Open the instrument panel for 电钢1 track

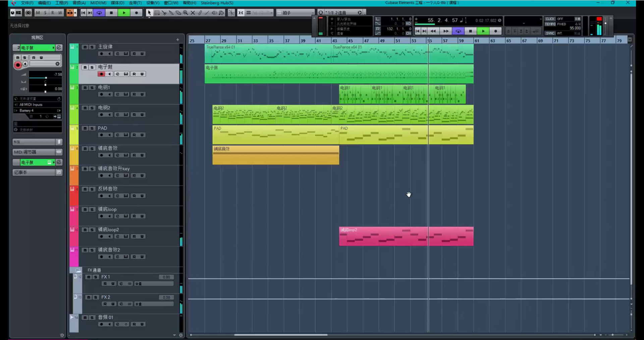click(x=126, y=94)
